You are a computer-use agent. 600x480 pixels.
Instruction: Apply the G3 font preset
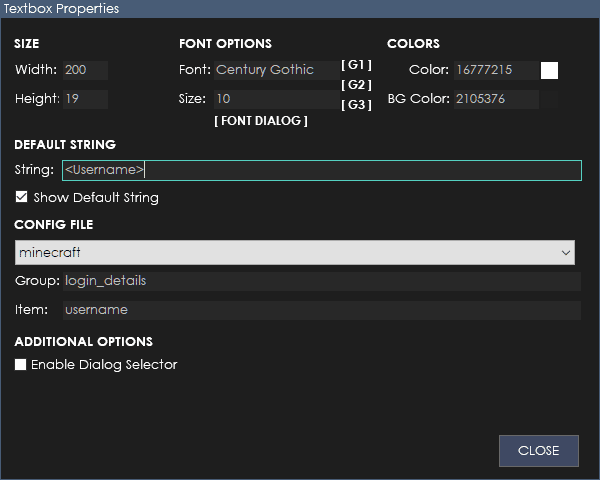tap(356, 105)
